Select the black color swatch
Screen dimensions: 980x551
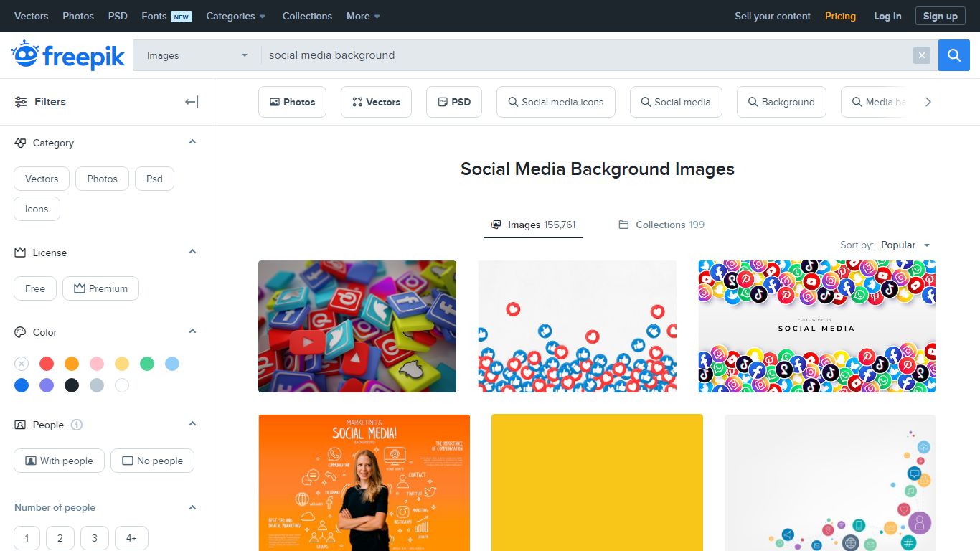coord(72,385)
